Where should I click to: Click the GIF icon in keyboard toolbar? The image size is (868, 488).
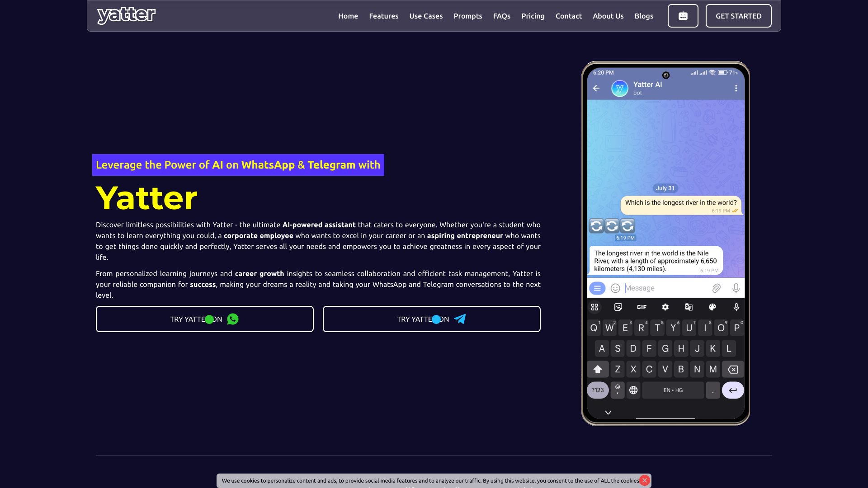click(642, 307)
